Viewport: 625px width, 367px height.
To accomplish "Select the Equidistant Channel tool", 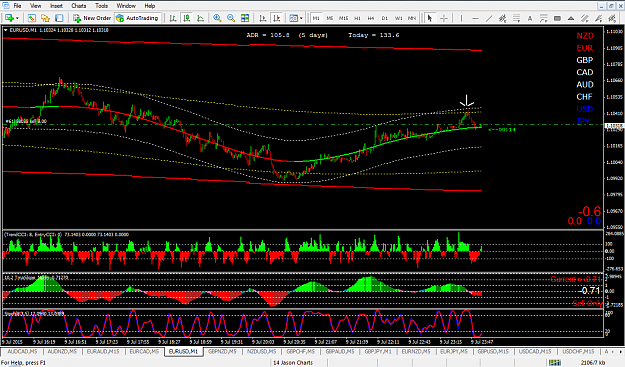I will click(x=502, y=18).
